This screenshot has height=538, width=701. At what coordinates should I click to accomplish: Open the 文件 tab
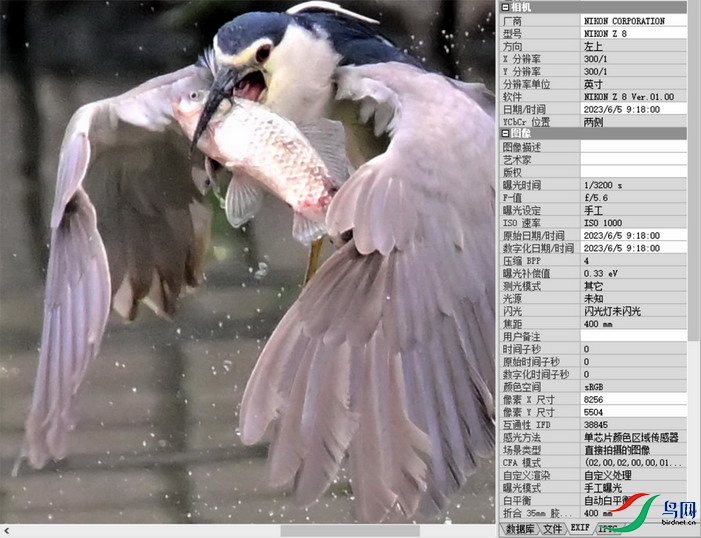click(x=552, y=528)
